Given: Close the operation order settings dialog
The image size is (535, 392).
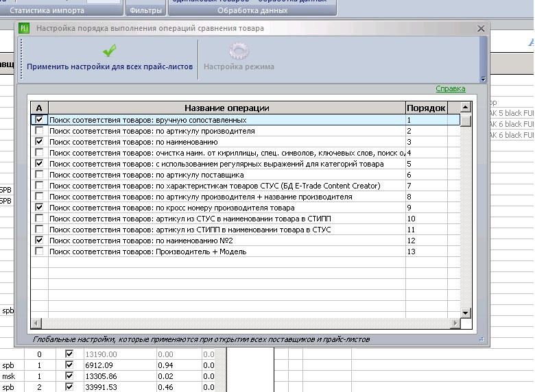Looking at the screenshot, I should (x=481, y=28).
